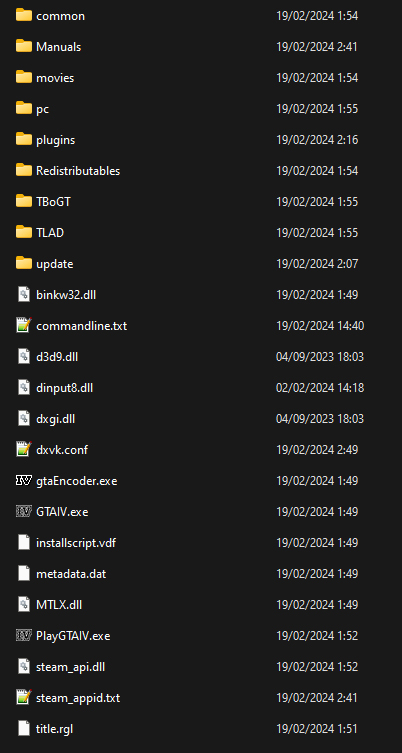Click the plugins folder icon
Screen dimensions: 402x753
24,139
